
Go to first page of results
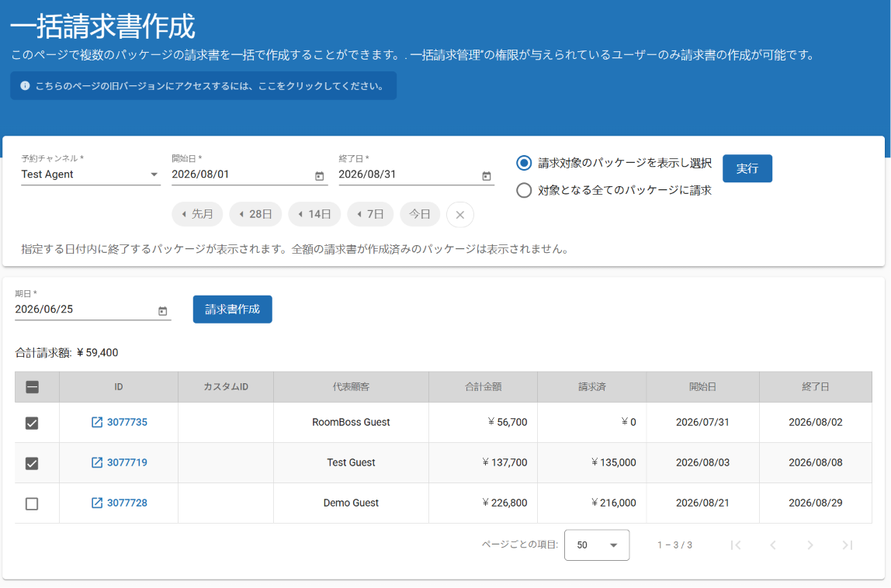736,545
